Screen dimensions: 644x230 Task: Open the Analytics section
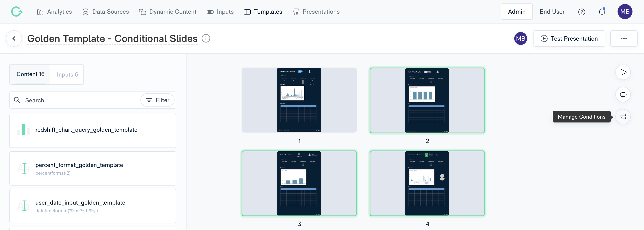click(x=54, y=12)
